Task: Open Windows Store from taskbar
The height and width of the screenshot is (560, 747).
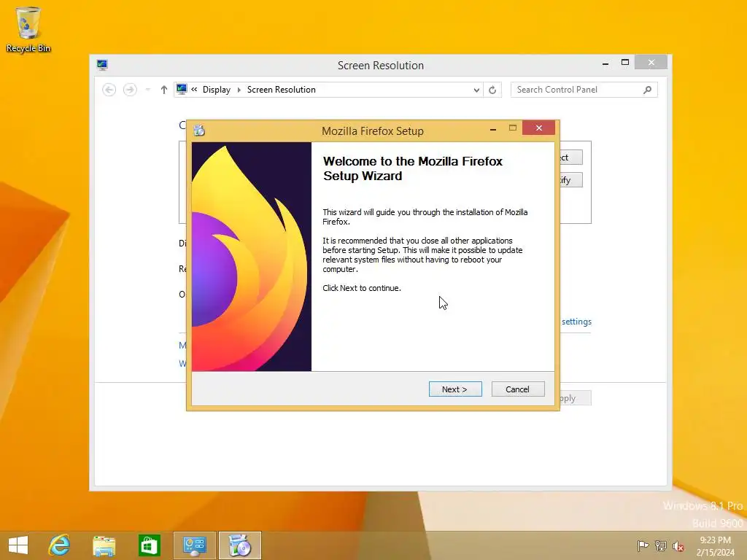Action: tap(149, 545)
